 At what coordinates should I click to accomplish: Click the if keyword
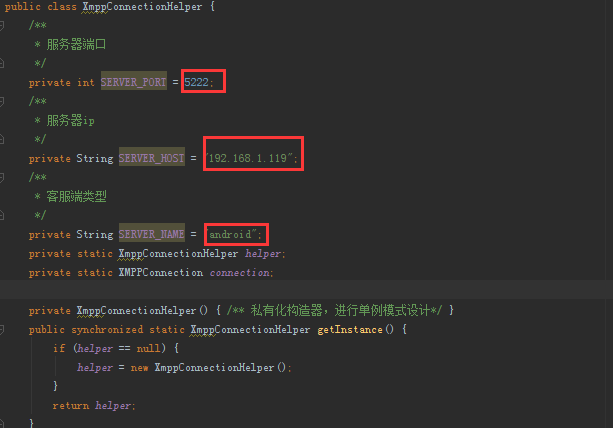point(59,348)
